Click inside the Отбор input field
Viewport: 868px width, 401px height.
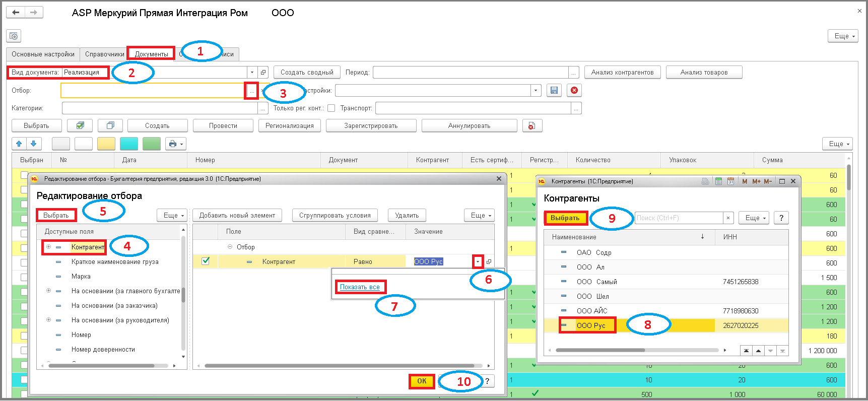pyautogui.click(x=153, y=91)
